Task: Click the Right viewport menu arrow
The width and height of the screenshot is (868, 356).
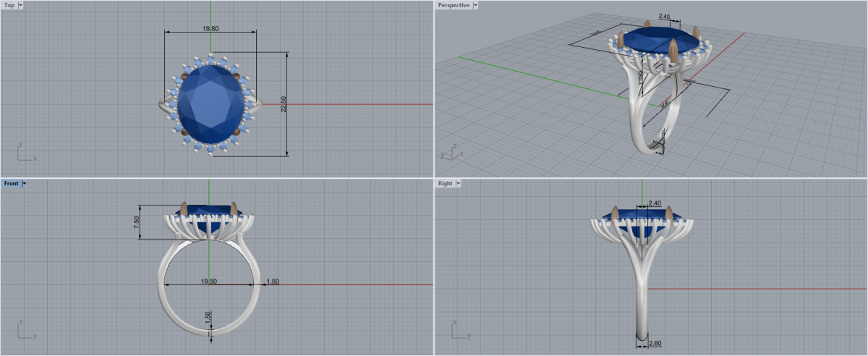Action: point(459,184)
